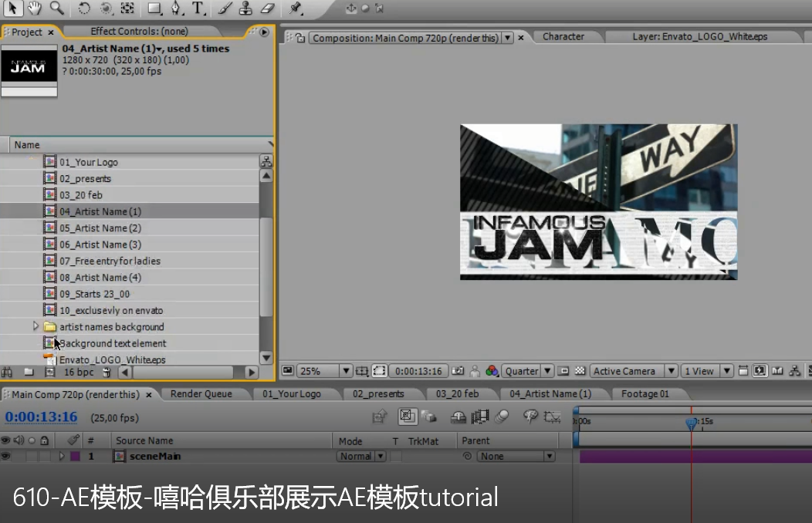This screenshot has height=523, width=812.
Task: Open the composition flowchart icon in viewer
Action: 794,371
